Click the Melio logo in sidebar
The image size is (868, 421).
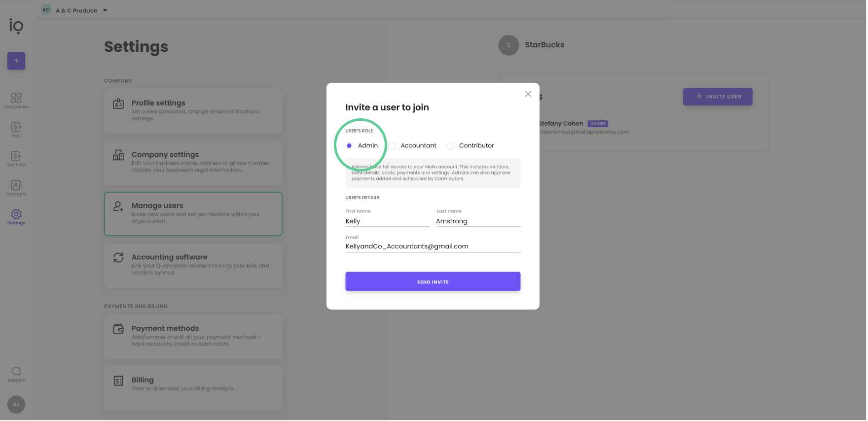click(x=16, y=26)
